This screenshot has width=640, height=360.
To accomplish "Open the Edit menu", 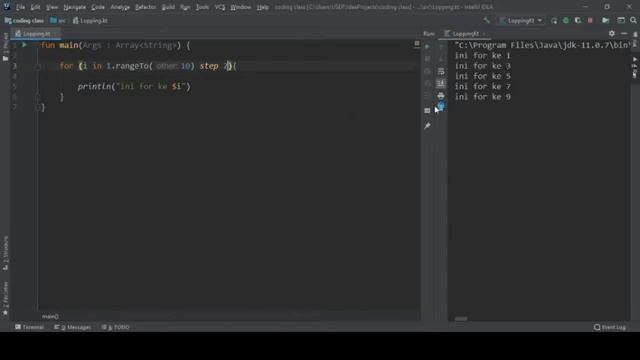I will [x=36, y=7].
